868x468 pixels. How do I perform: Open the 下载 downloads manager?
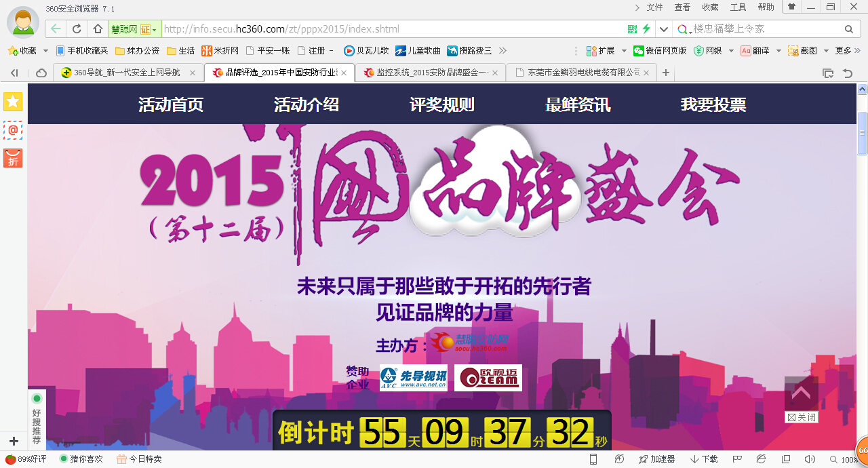click(704, 459)
